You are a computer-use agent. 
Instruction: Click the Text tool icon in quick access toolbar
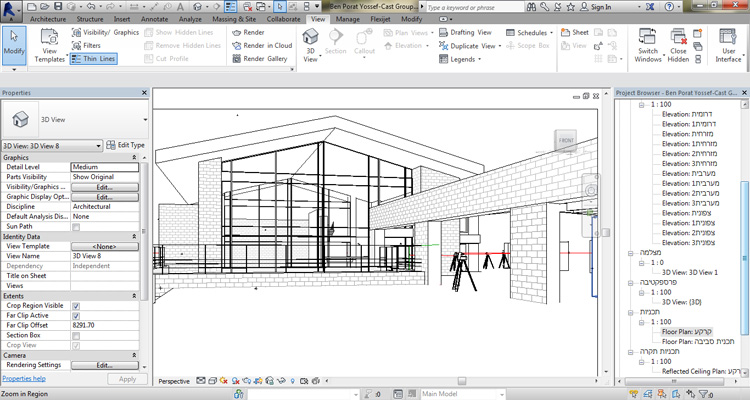point(180,7)
